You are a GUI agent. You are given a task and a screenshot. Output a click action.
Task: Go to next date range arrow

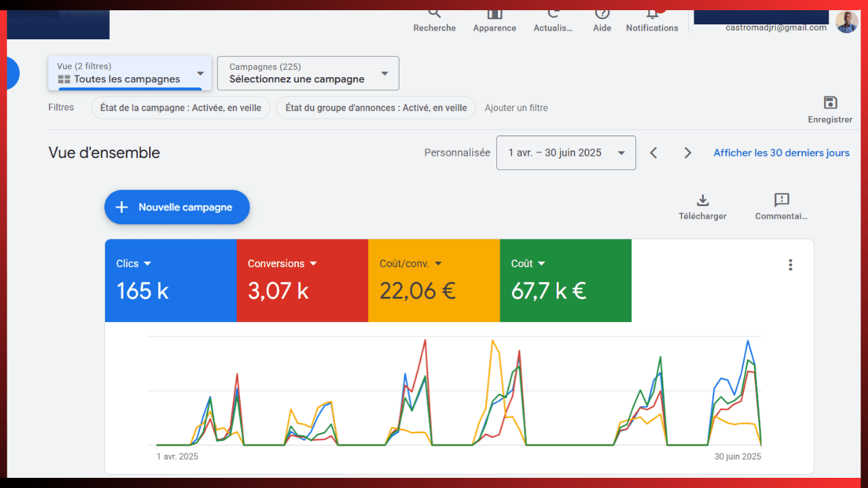click(x=688, y=152)
